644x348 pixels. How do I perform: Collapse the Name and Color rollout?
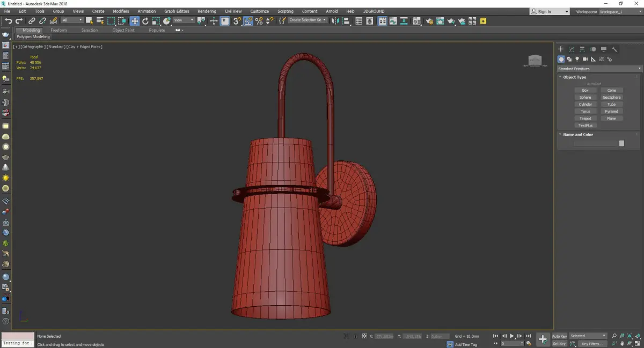coord(578,135)
